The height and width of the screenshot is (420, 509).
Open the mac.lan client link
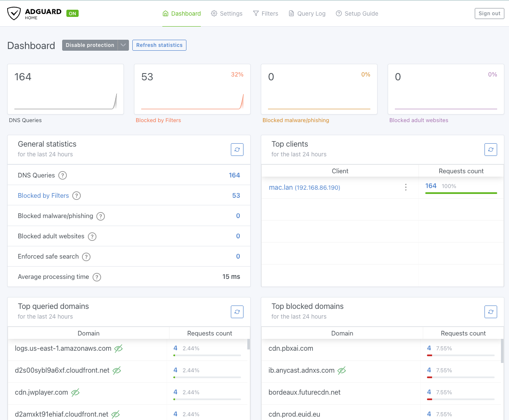coord(304,187)
